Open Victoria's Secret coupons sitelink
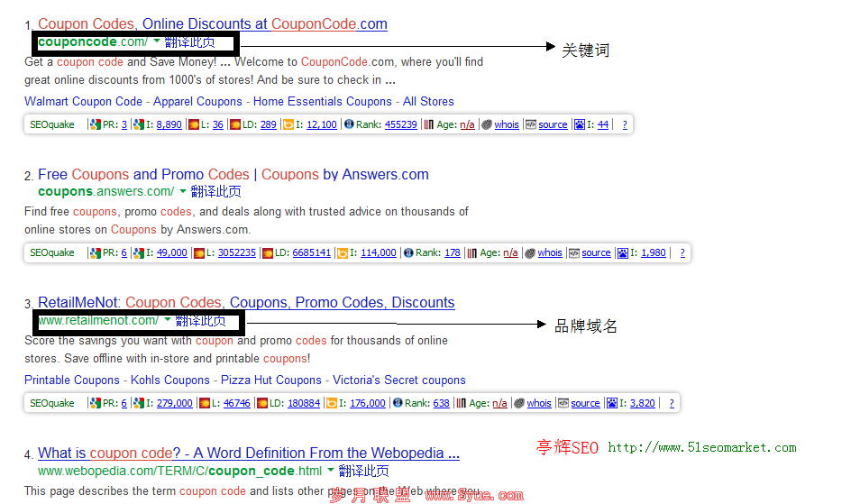 (x=398, y=380)
